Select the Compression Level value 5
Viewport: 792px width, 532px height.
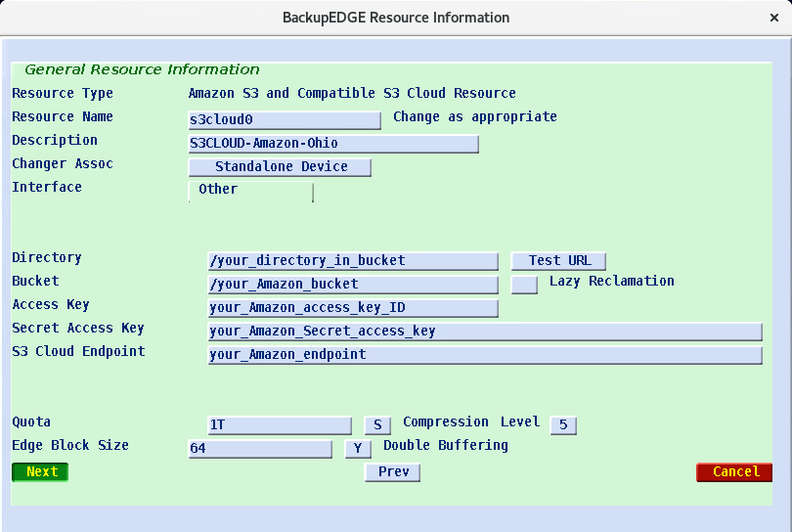click(x=563, y=424)
